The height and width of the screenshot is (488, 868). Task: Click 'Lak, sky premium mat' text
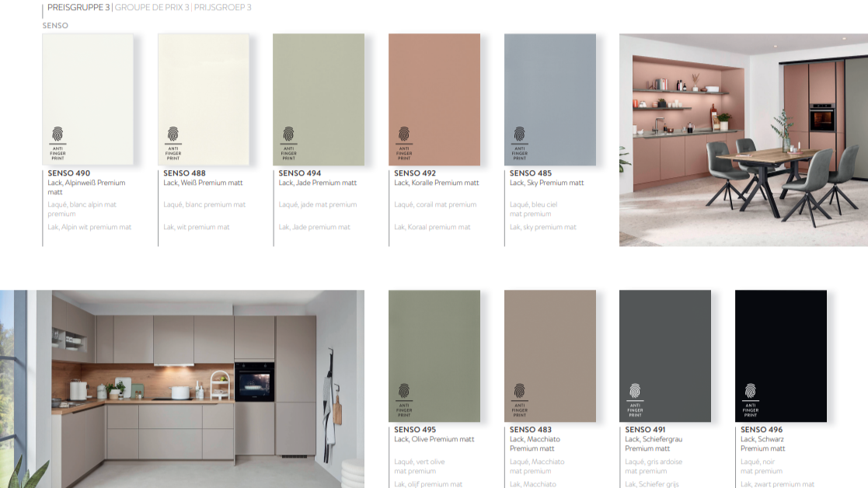click(x=543, y=227)
